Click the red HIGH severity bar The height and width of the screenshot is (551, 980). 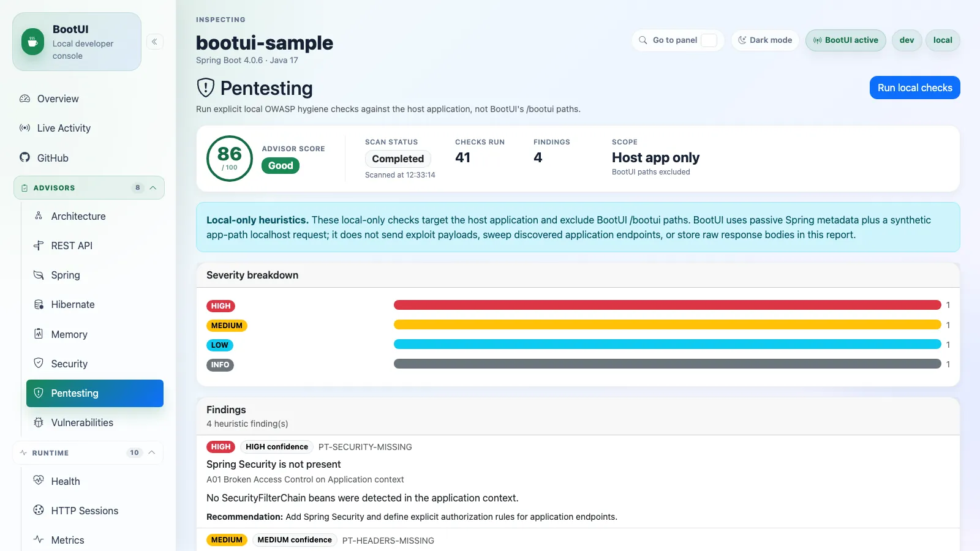668,305
